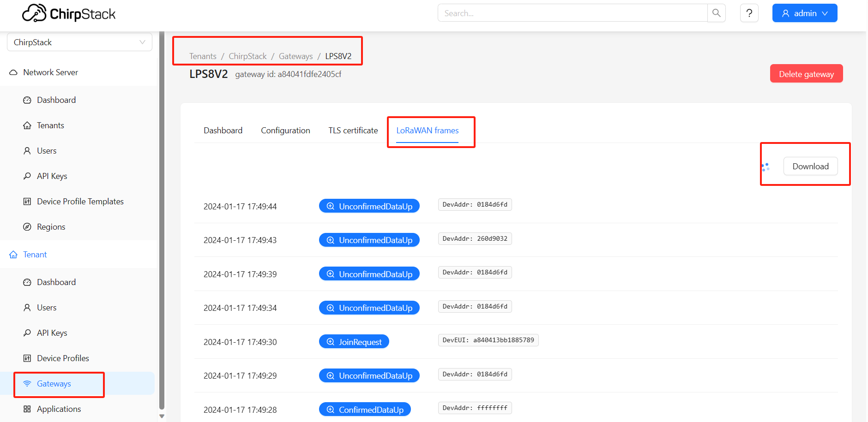Screen dimensions: 868x422
Task: Click the Network Server cloud icon
Action: 13,72
